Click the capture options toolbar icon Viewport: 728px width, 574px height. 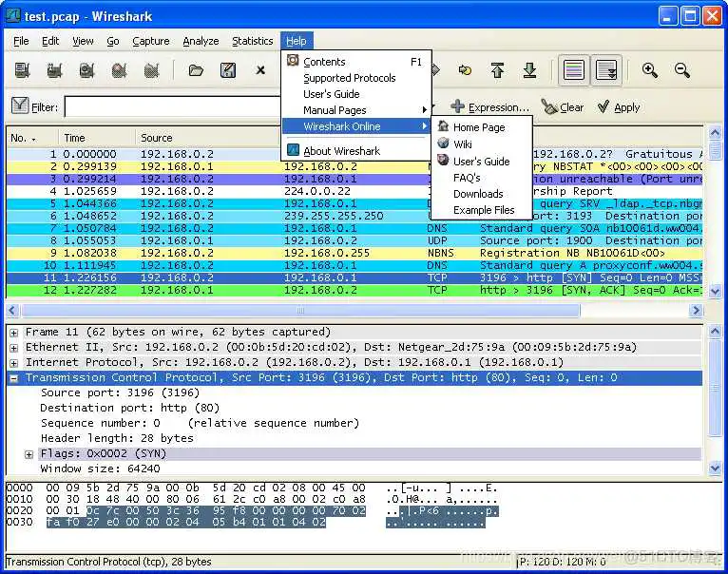[55, 70]
